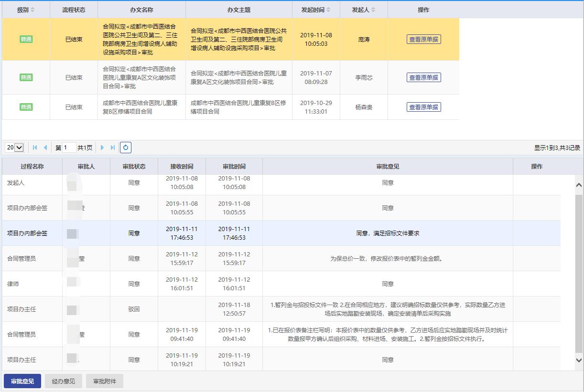Open the 审批附件 tab
The height and width of the screenshot is (392, 584).
104,381
